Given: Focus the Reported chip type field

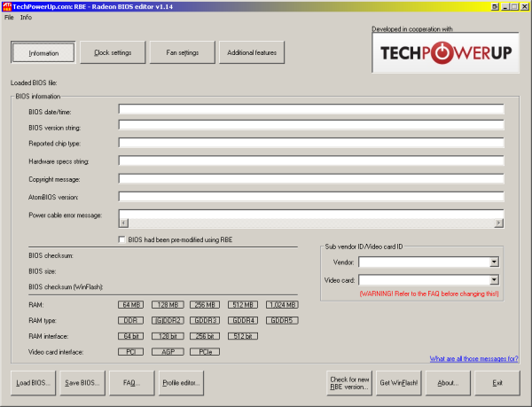Looking at the screenshot, I should pos(311,143).
